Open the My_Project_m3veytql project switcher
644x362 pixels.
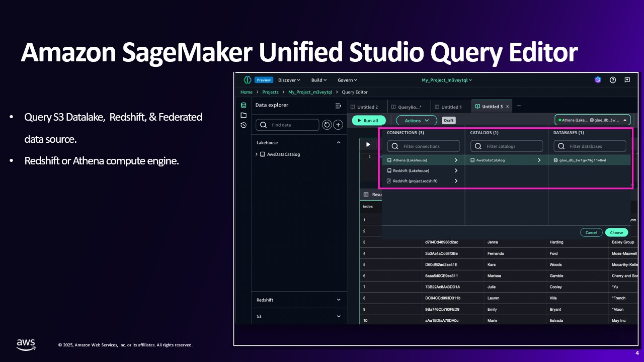click(x=447, y=80)
